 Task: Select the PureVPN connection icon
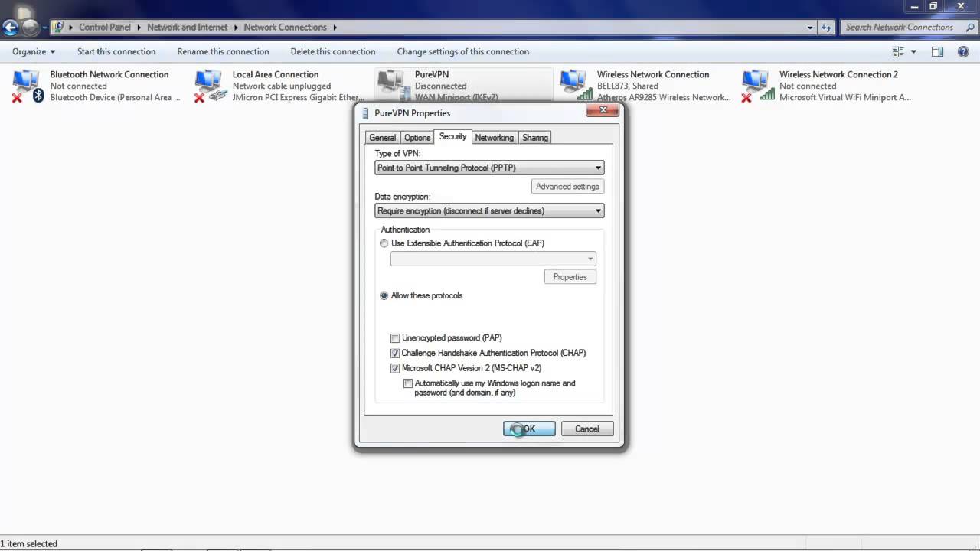pos(393,86)
